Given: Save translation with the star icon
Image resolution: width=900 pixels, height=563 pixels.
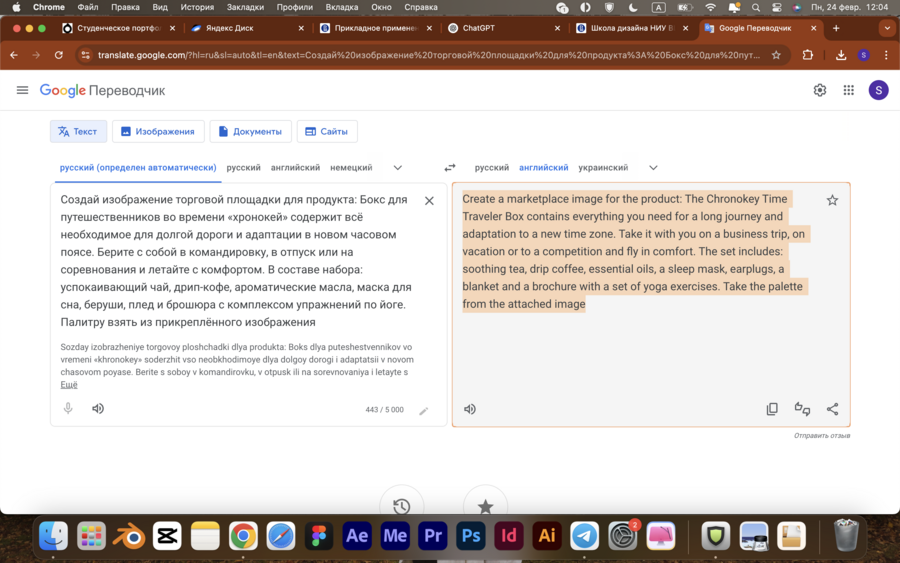Looking at the screenshot, I should (x=832, y=200).
